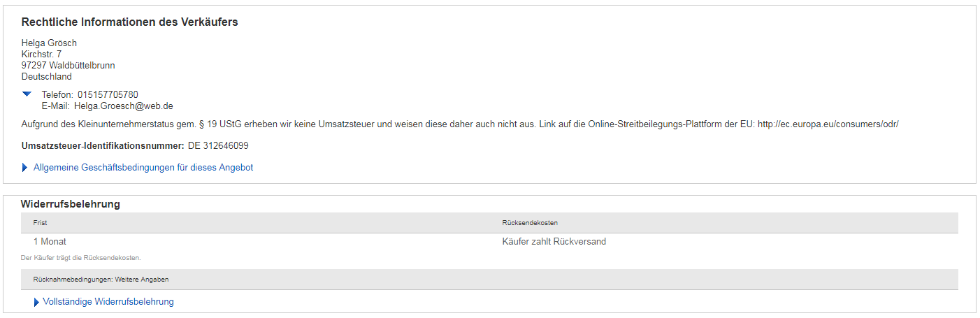Image resolution: width=980 pixels, height=318 pixels.
Task: Expand the Vollständige Widerrufsbelehrung arrow
Action: coord(36,302)
